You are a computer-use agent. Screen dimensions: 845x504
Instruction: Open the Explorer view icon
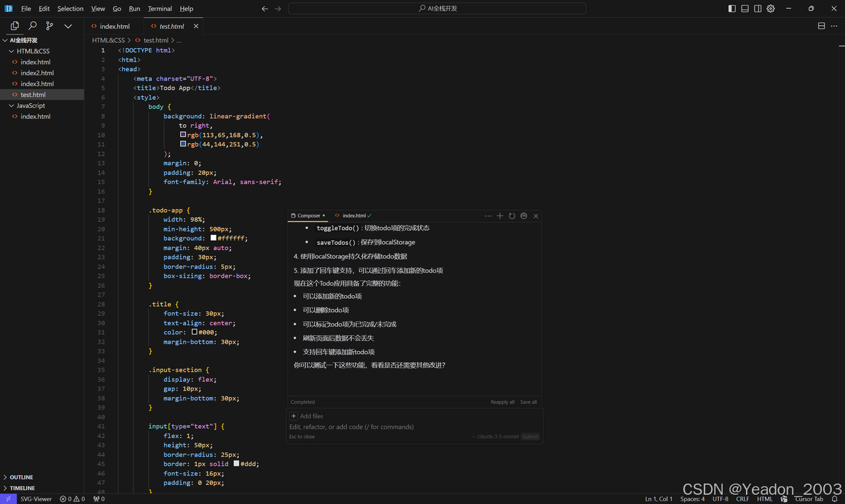click(x=15, y=26)
